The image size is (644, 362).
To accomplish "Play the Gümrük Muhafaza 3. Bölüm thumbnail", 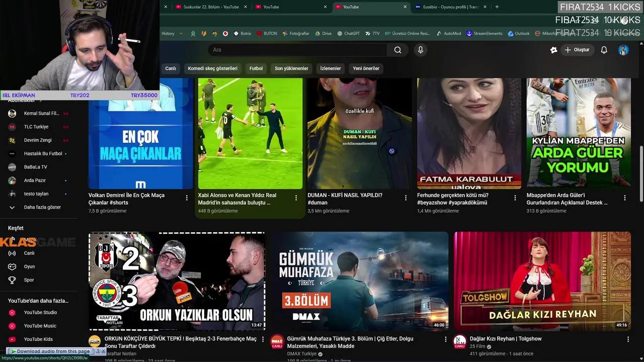I will 360,281.
